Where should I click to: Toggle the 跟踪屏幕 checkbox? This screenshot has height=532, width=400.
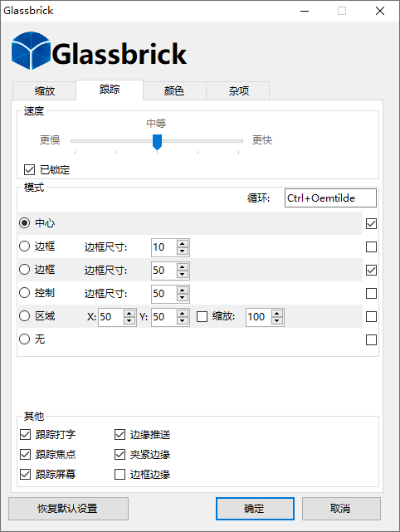[x=26, y=475]
